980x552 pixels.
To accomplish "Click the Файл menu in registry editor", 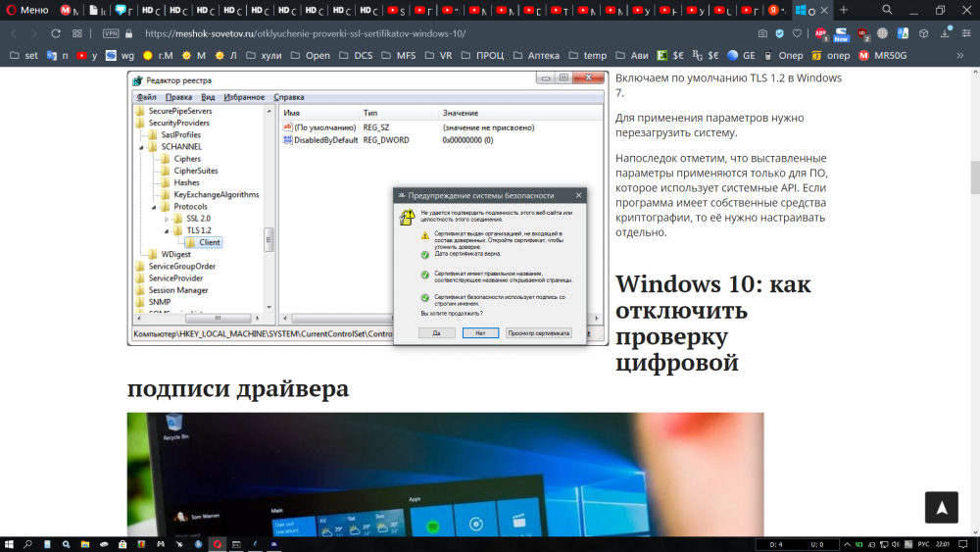I will [x=146, y=97].
